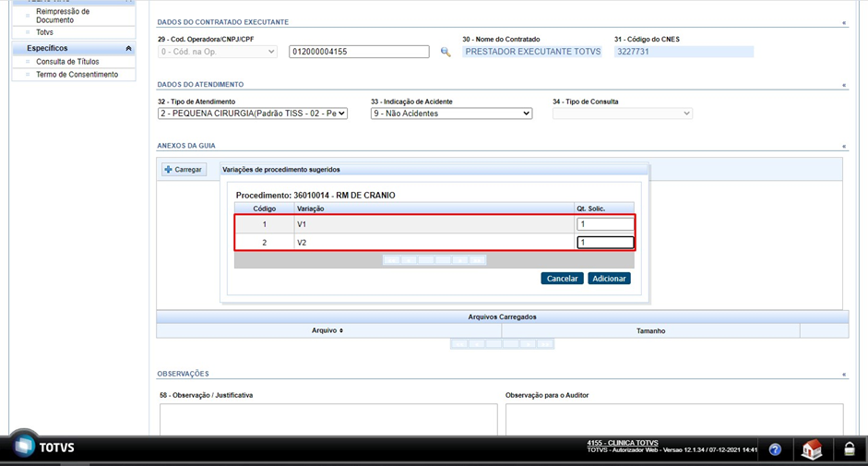Go to the home house icon
Screen dimensions: 868x466
click(x=812, y=449)
